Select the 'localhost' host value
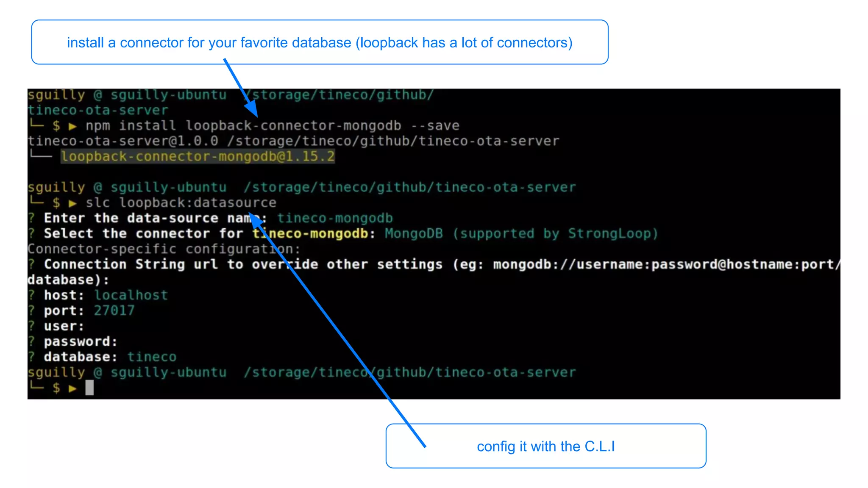The image size is (868, 488). (131, 295)
